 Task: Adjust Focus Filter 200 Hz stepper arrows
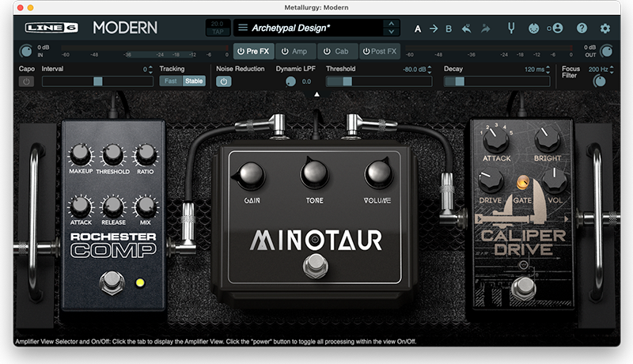612,70
